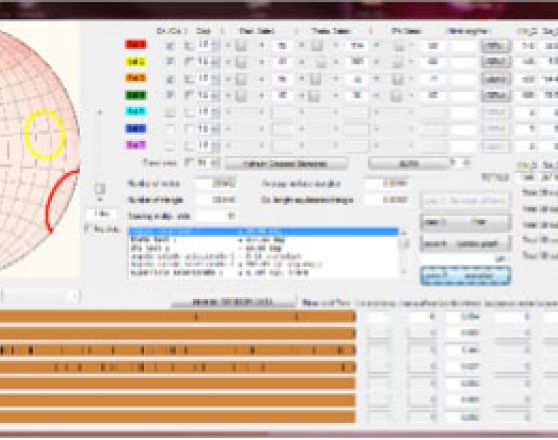Enable the first checkbox in the blue set row
The image size is (558, 440).
coord(170,129)
